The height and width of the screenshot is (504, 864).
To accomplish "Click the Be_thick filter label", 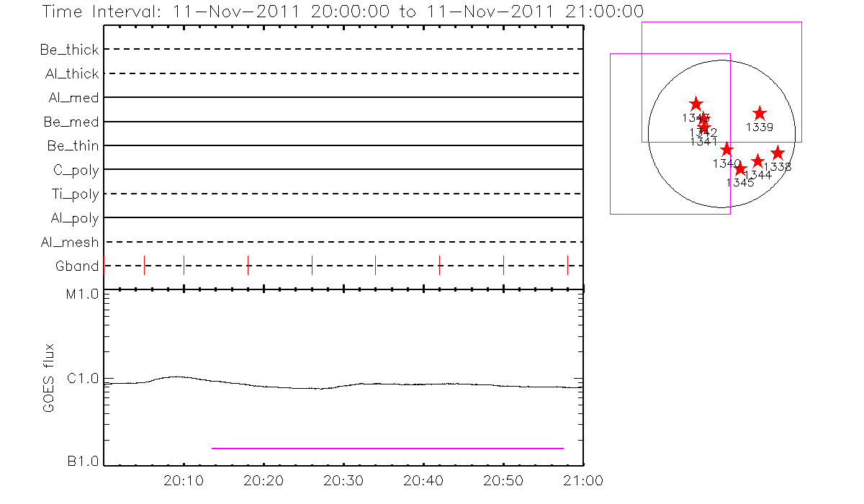I will pos(70,50).
